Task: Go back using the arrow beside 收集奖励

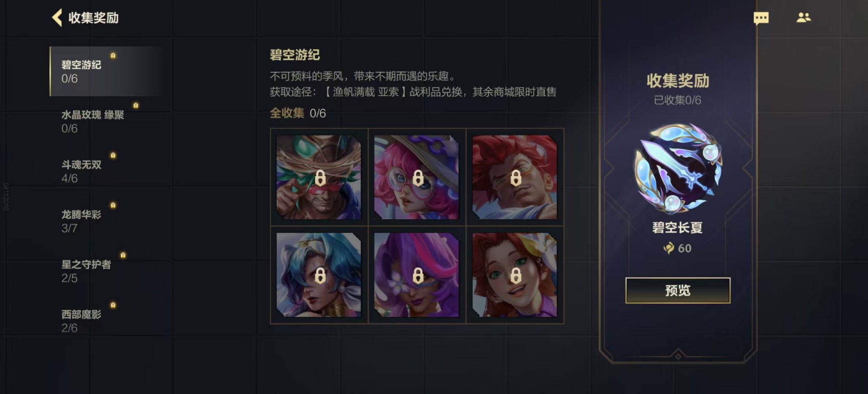Action: click(57, 18)
